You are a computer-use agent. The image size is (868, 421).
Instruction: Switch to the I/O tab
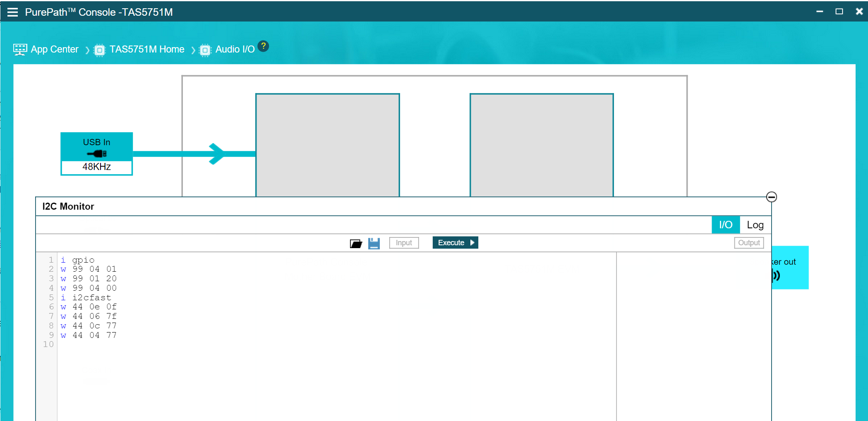pyautogui.click(x=726, y=225)
